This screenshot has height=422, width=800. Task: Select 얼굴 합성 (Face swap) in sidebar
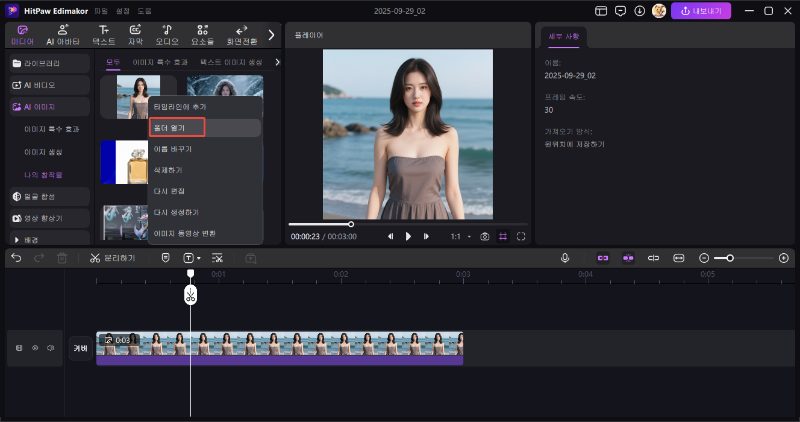point(49,196)
